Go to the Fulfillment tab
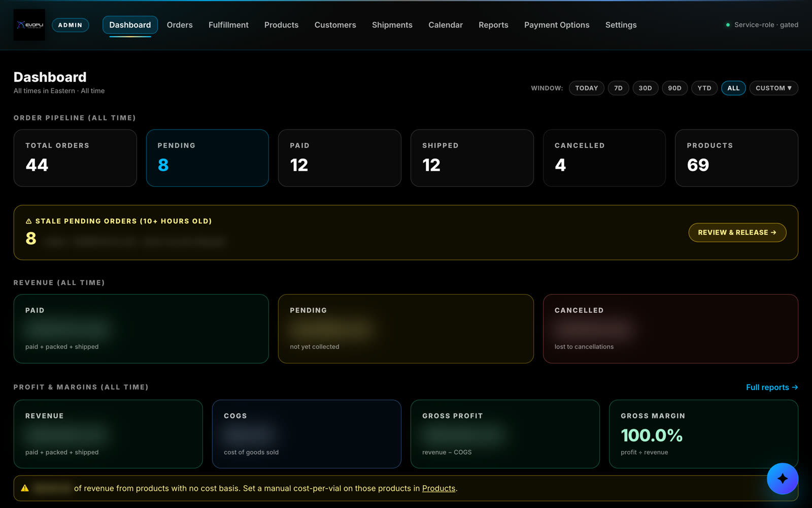Screen dimensions: 812x508 [x=228, y=25]
